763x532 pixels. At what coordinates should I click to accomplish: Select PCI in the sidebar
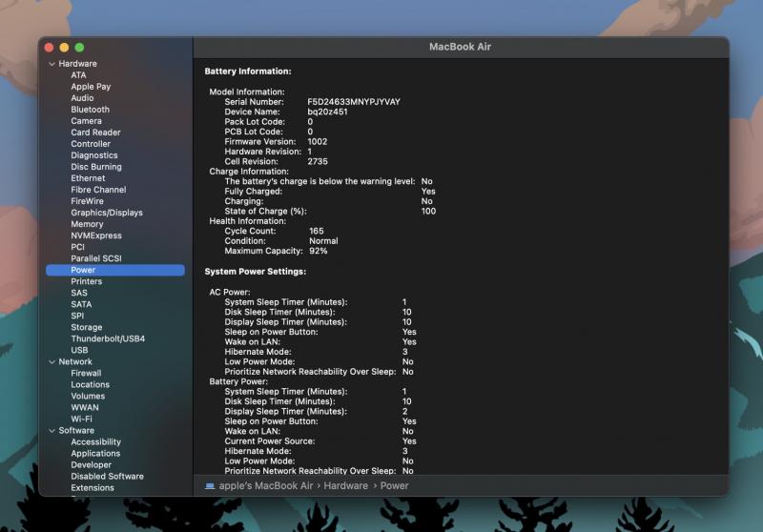point(77,247)
